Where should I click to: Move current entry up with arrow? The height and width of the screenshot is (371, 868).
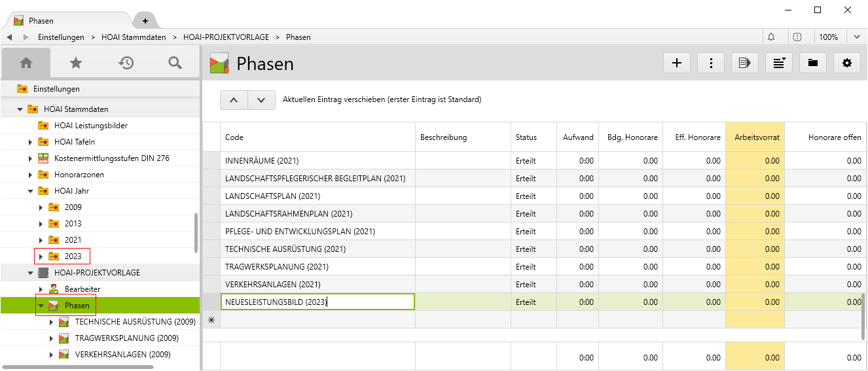click(234, 100)
